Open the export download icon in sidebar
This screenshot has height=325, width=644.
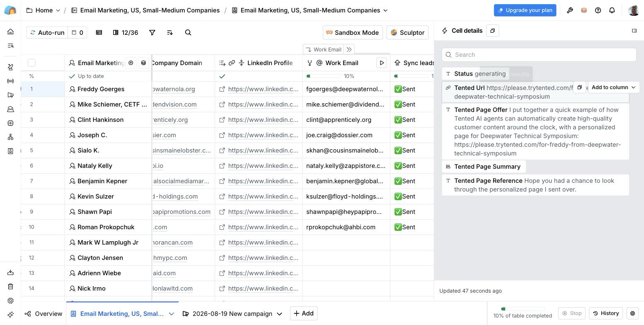point(11,272)
